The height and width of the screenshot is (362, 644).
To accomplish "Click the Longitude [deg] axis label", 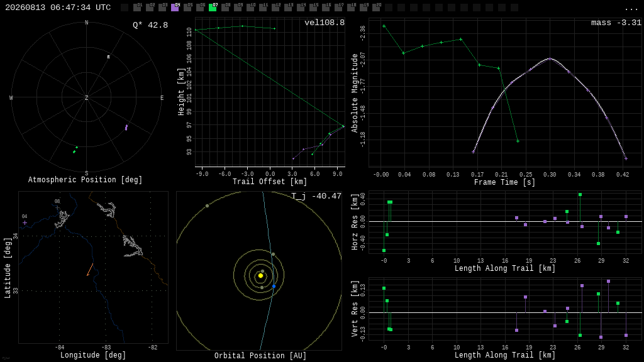I will (x=93, y=355).
